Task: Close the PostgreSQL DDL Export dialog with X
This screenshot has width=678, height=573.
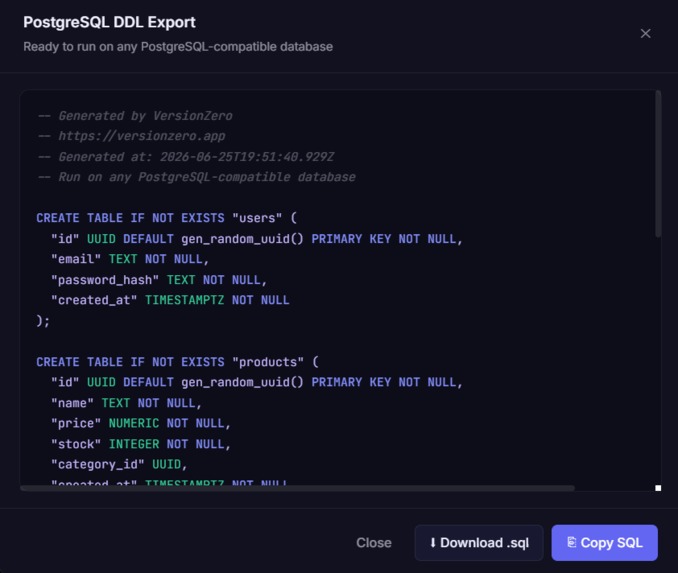Action: (x=645, y=33)
